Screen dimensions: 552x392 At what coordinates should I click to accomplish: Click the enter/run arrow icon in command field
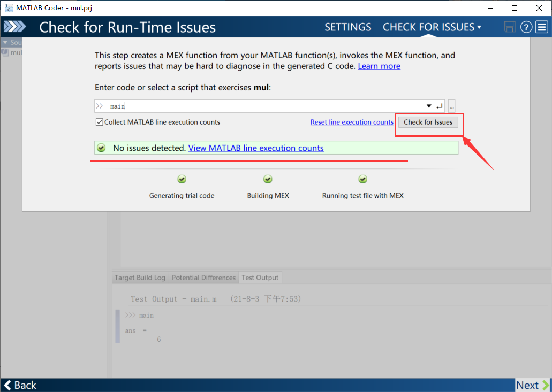(x=439, y=106)
